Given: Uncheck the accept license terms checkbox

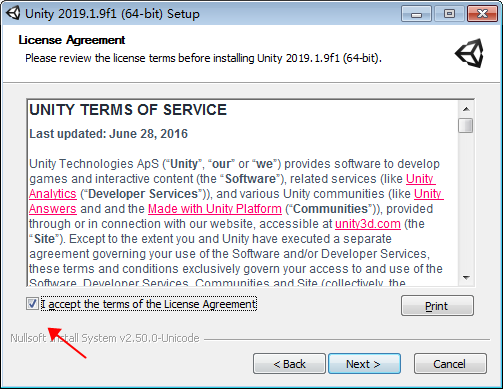Looking at the screenshot, I should point(32,304).
